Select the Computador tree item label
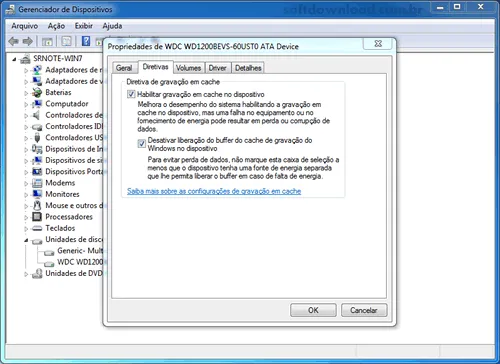500x364 pixels. pos(67,104)
